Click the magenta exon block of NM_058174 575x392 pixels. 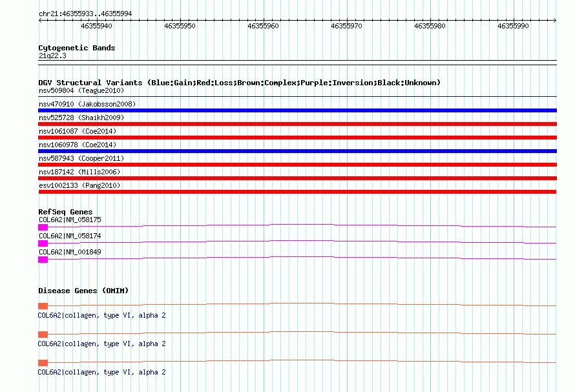click(43, 243)
